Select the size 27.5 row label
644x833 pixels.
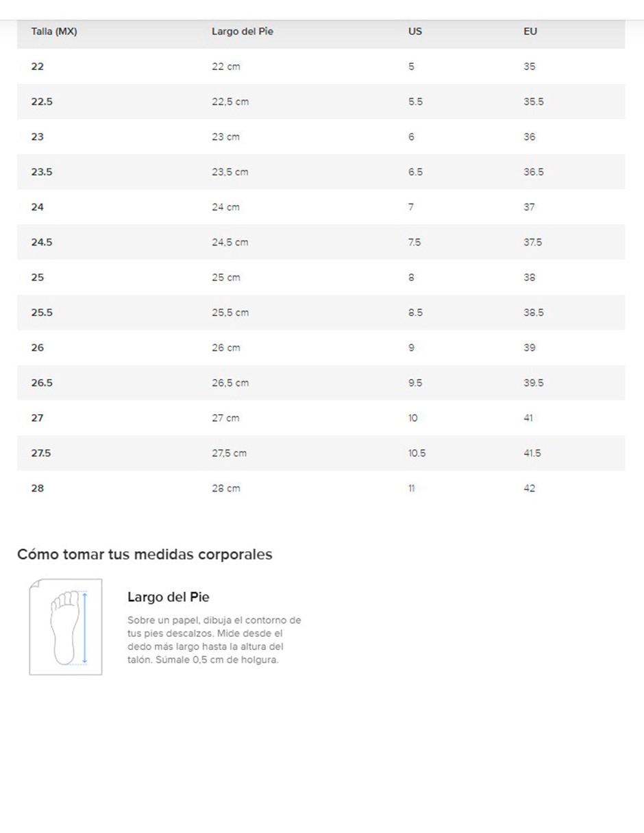[x=41, y=453]
